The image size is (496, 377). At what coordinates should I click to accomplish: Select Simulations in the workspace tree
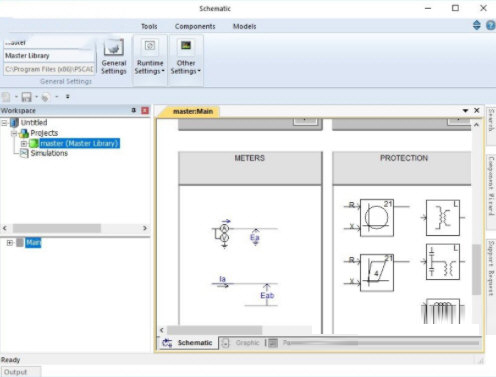[x=49, y=153]
